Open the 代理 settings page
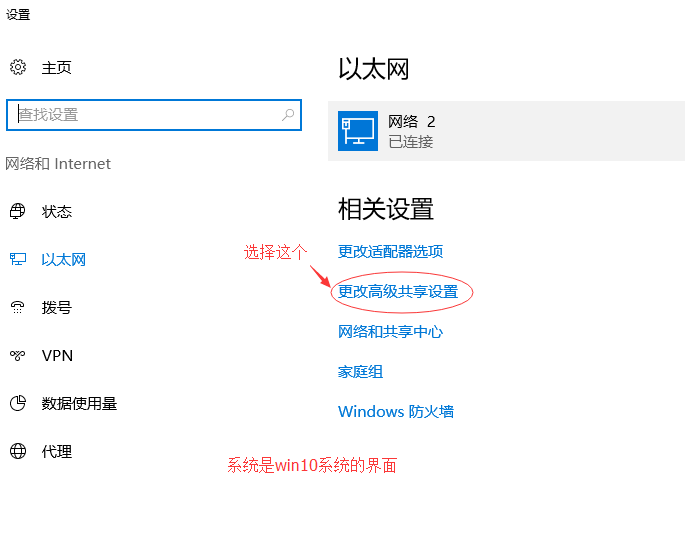The height and width of the screenshot is (558, 685). (57, 451)
